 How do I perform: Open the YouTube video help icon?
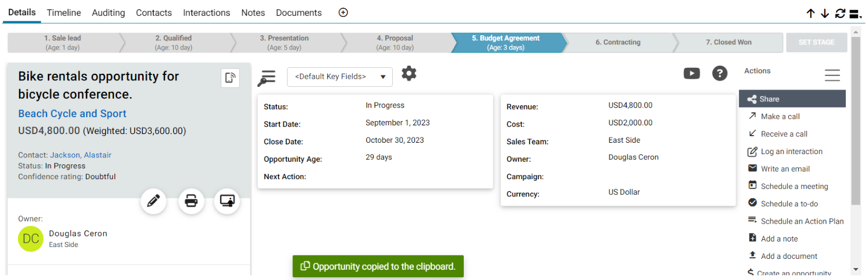[692, 73]
